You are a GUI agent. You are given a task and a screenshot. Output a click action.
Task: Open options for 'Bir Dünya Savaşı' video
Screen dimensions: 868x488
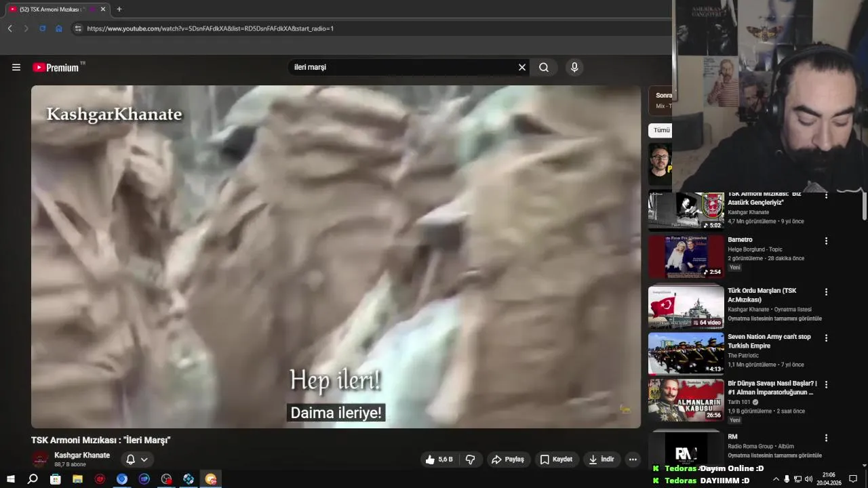[x=826, y=384]
